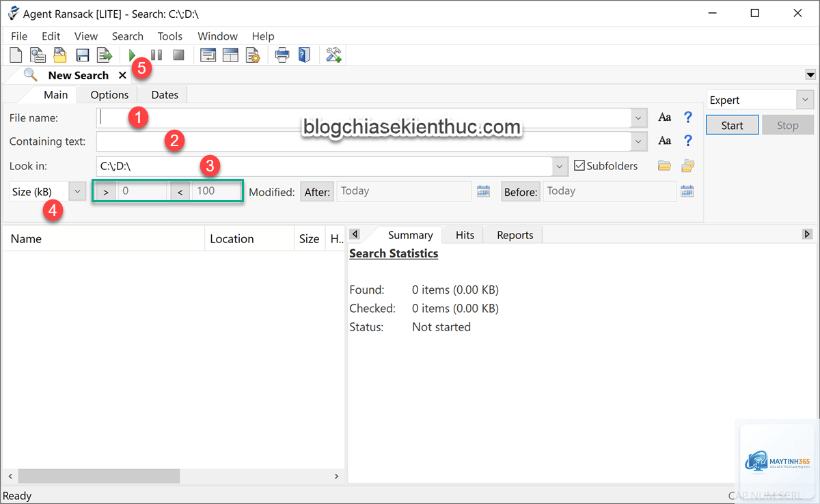The height and width of the screenshot is (504, 820).
Task: Sort results by Size column header
Action: tap(309, 238)
